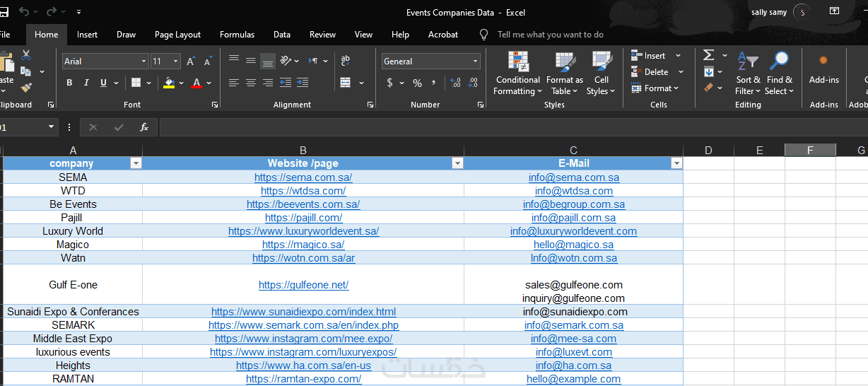
Task: Click the Tell me what you want search box
Action: point(550,35)
